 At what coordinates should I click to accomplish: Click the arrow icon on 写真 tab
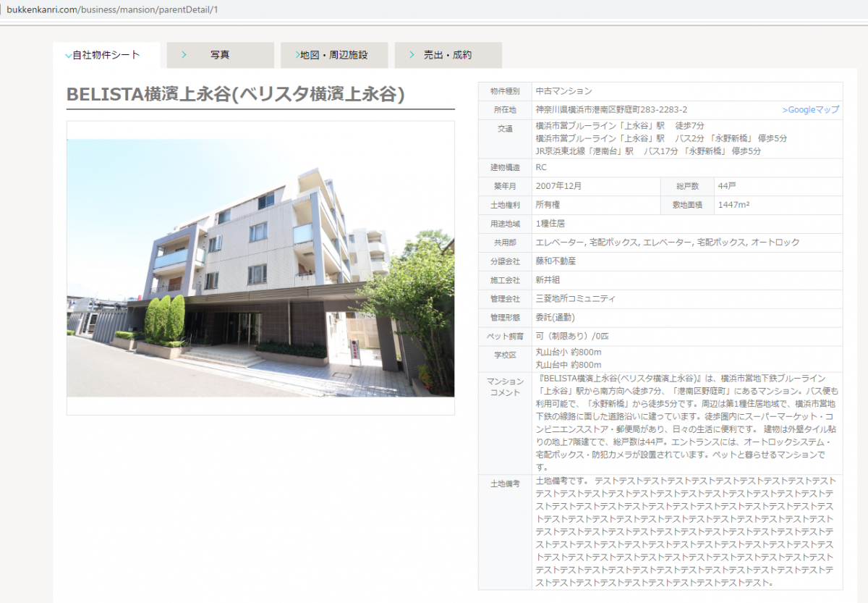[184, 55]
